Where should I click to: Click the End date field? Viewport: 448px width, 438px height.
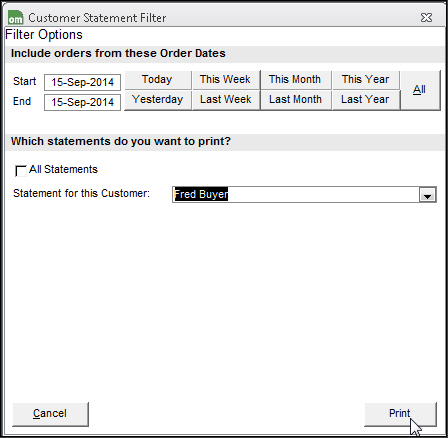click(x=82, y=102)
